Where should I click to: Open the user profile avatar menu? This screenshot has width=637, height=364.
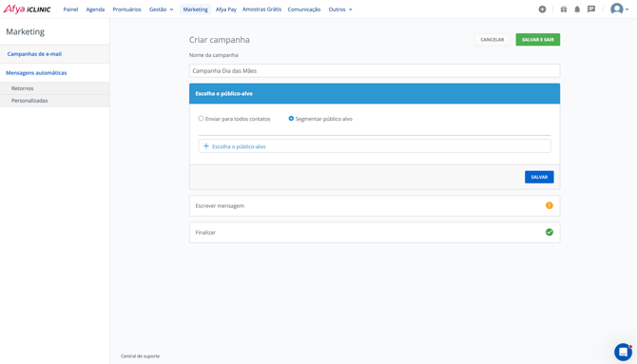point(619,9)
